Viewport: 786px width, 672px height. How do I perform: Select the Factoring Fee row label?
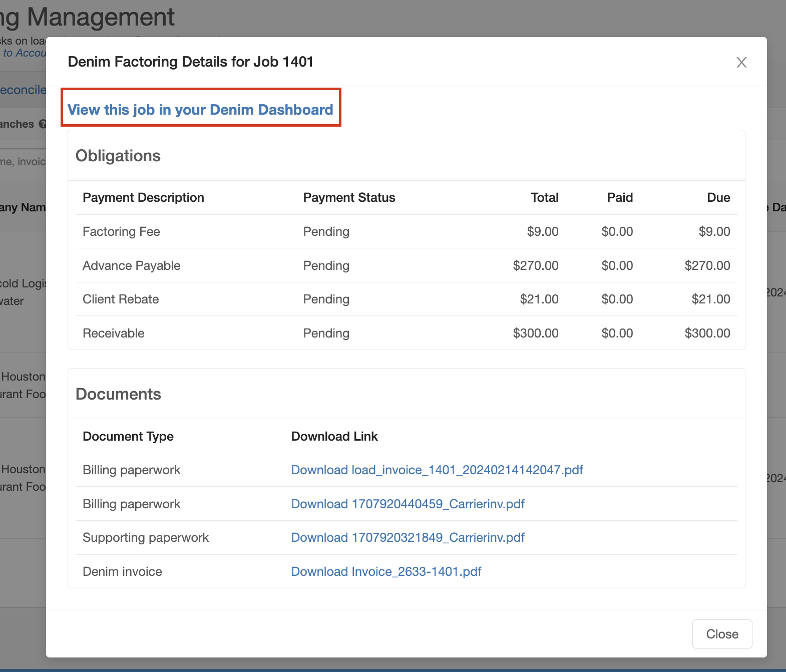pos(121,231)
